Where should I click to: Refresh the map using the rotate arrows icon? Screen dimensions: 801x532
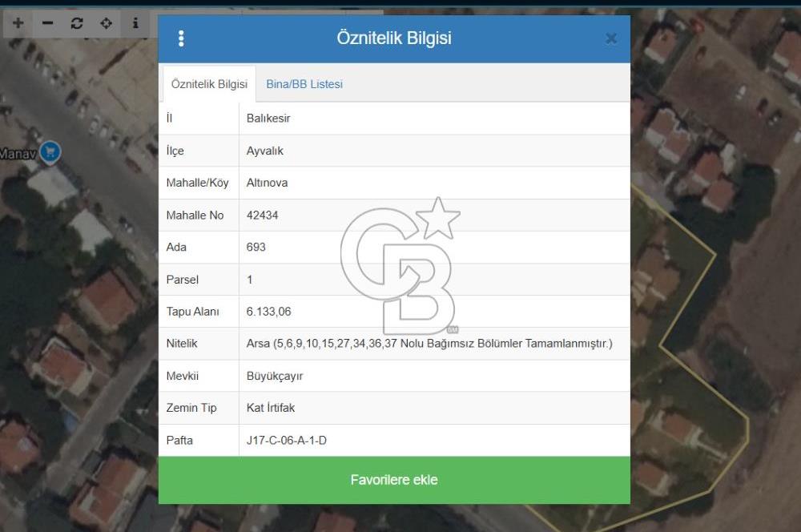[77, 23]
